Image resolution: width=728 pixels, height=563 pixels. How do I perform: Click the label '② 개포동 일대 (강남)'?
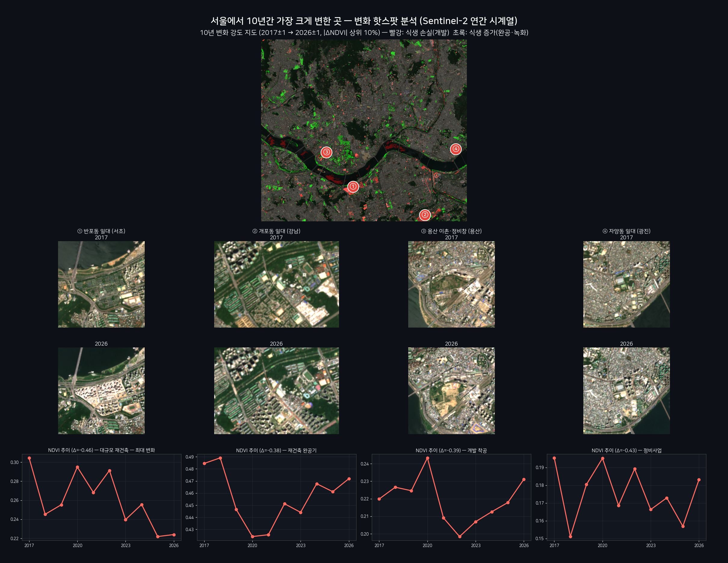[x=276, y=231]
